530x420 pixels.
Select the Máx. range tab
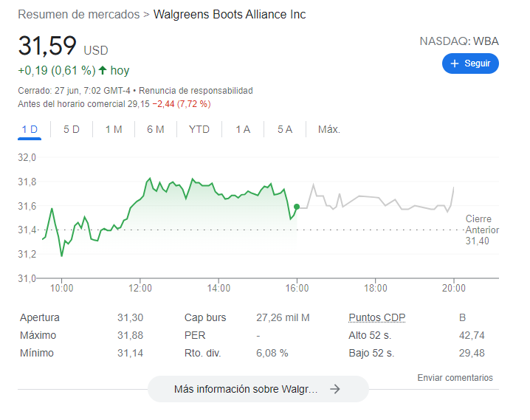coord(329,129)
